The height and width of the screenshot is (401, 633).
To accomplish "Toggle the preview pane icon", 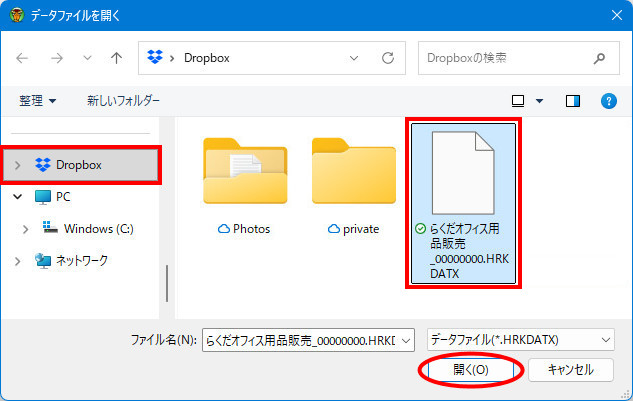I will pyautogui.click(x=573, y=101).
